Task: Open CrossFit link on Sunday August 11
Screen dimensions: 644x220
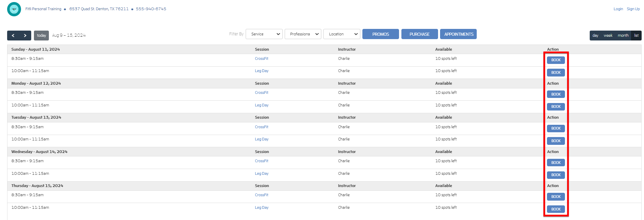Action: click(262, 58)
